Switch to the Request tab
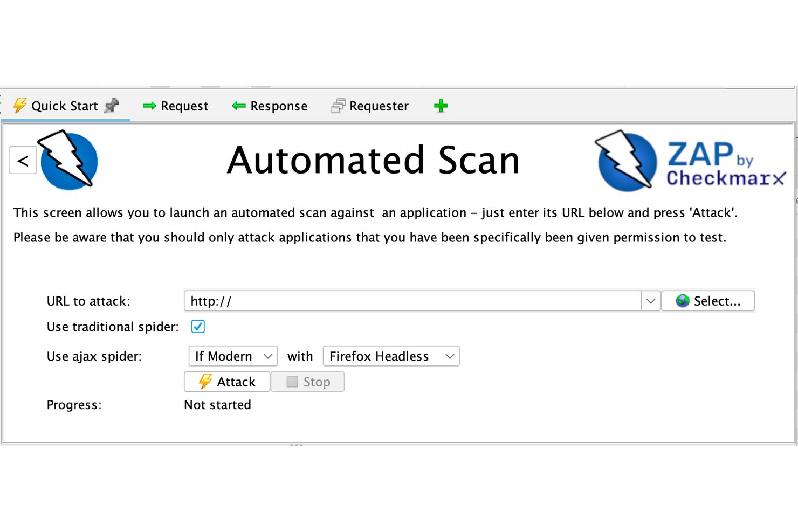 click(175, 106)
